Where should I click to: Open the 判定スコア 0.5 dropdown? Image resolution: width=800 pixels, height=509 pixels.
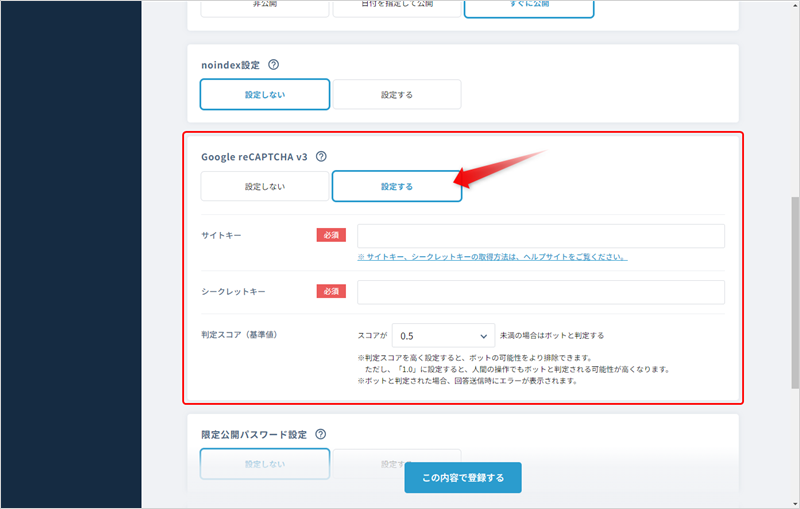(443, 336)
